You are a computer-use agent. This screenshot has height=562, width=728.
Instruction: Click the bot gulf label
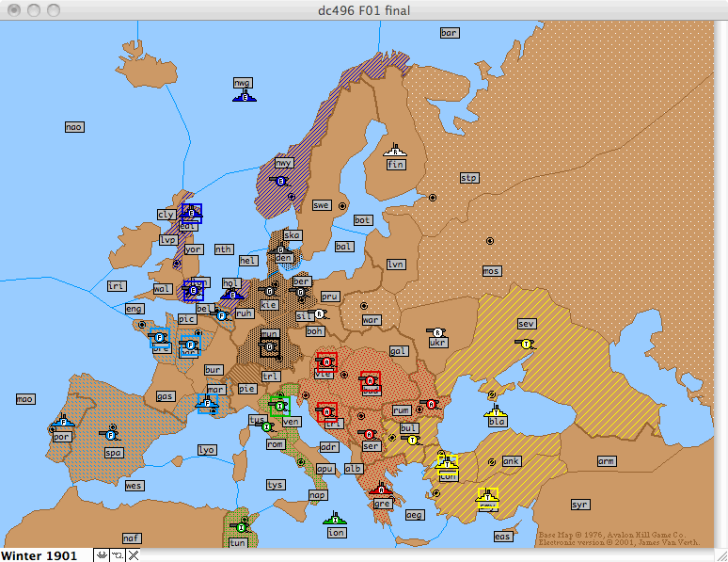point(362,220)
